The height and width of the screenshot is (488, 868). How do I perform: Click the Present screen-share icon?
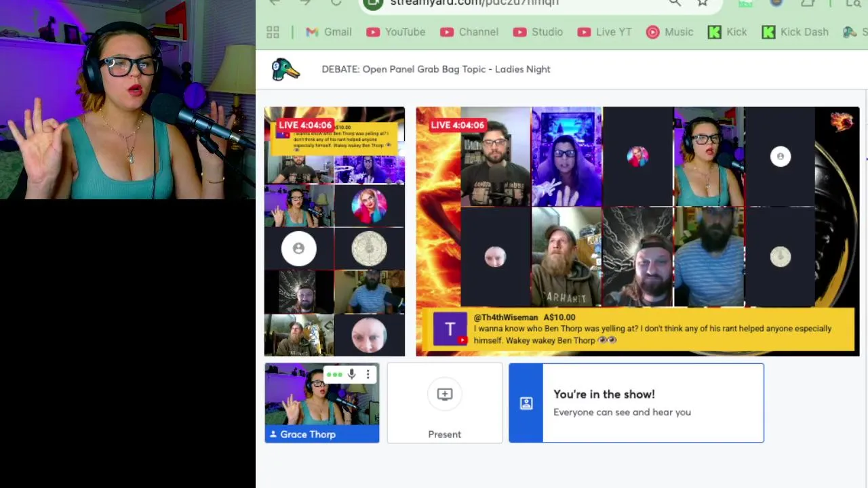445,394
